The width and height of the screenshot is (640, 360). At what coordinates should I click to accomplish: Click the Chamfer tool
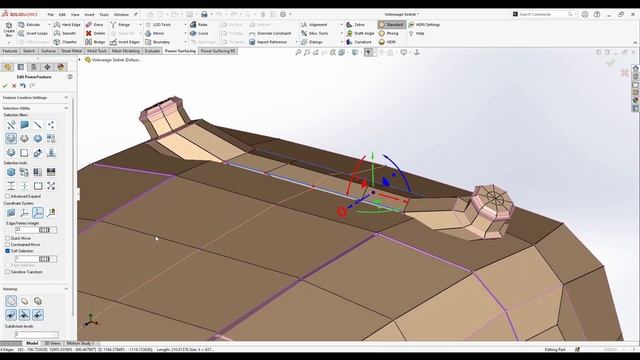click(65, 42)
